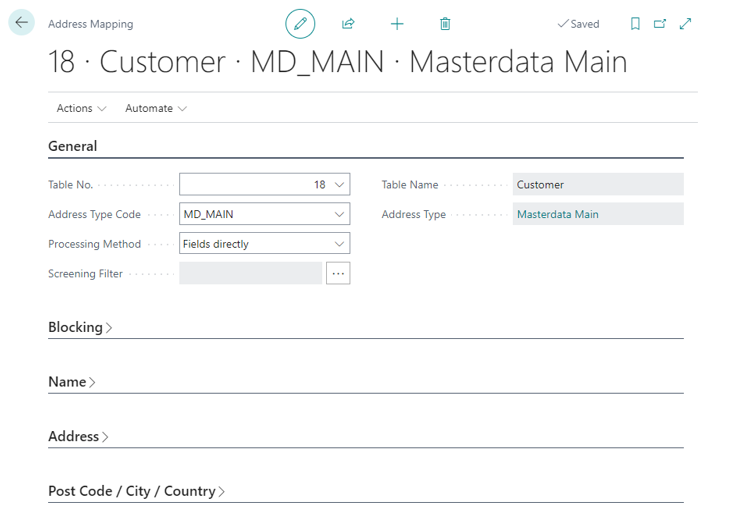Expand the Blocking section
The image size is (729, 519).
tap(80, 327)
